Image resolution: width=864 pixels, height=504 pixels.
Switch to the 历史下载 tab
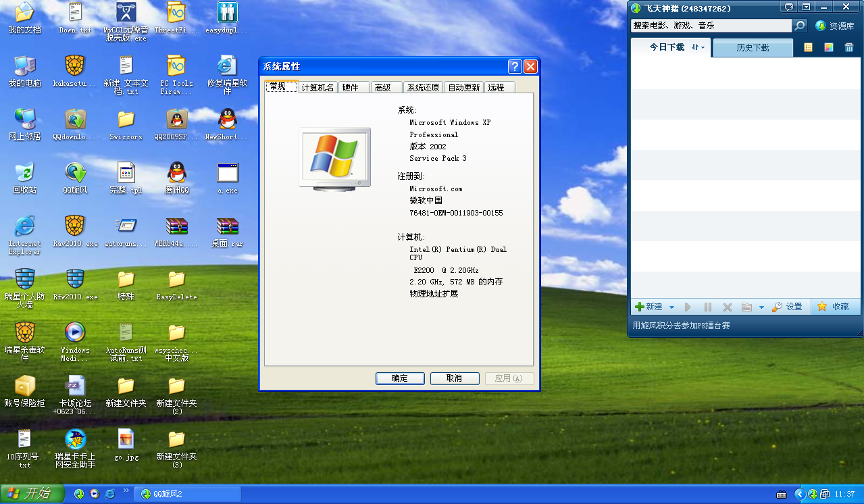click(753, 48)
